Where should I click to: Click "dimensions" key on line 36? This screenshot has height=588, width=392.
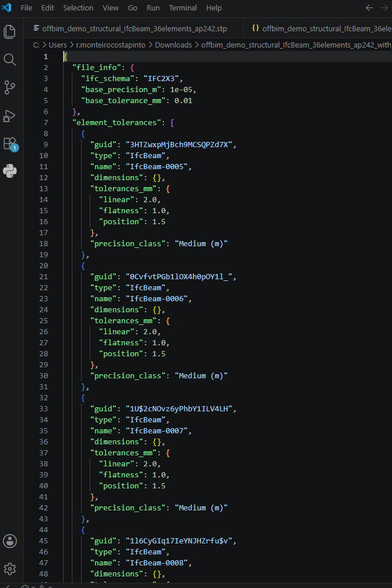[x=116, y=442]
